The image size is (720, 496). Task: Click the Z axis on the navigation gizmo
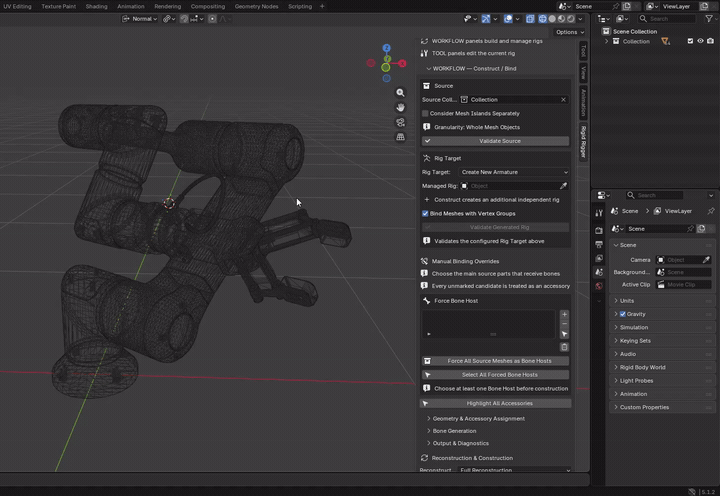pos(387,48)
